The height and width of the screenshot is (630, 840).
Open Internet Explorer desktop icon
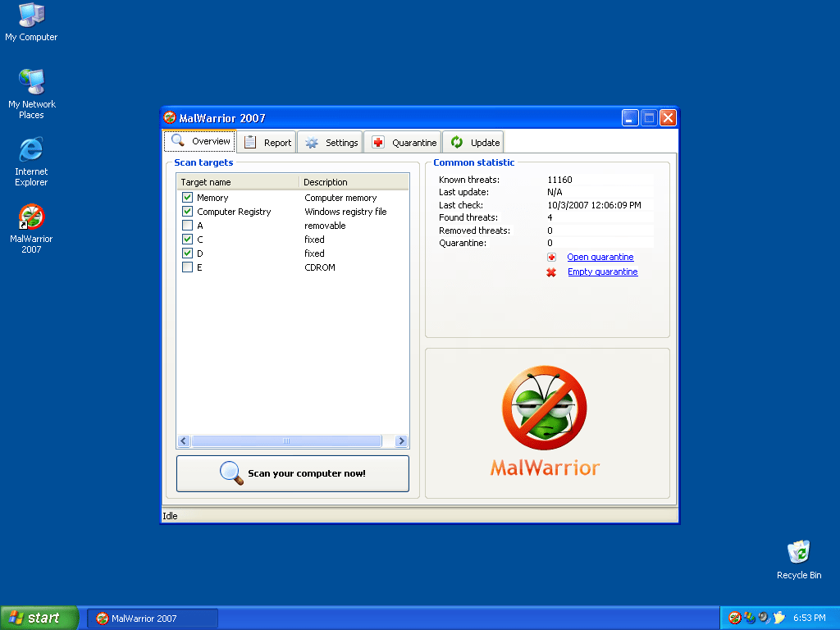point(31,150)
